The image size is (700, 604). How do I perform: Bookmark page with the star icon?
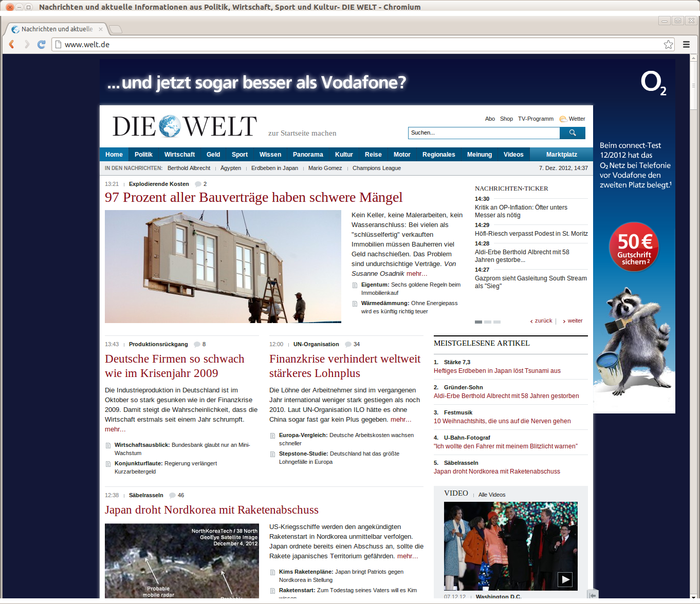tap(668, 45)
